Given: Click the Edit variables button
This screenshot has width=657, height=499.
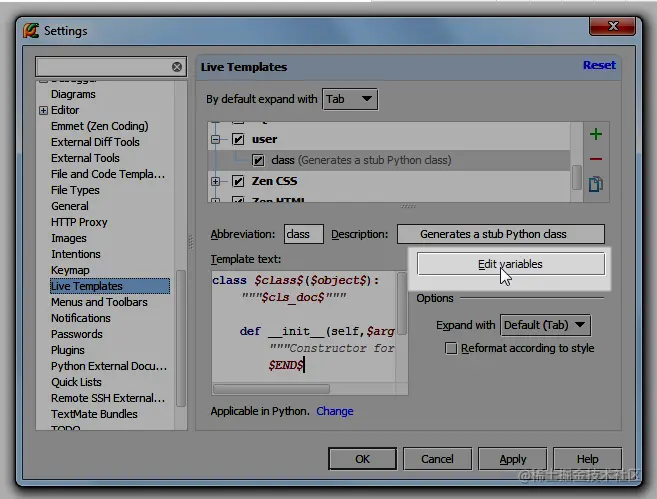Looking at the screenshot, I should coord(511,264).
